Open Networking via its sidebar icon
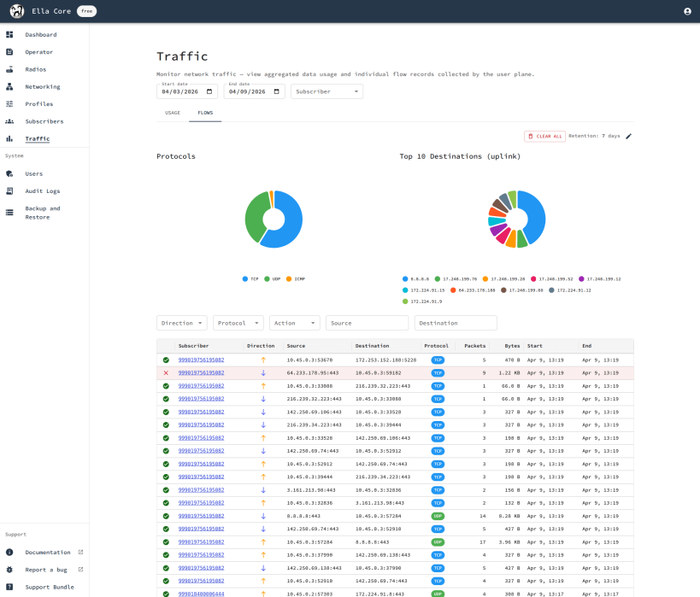Image resolution: width=700 pixels, height=597 pixels. point(9,86)
